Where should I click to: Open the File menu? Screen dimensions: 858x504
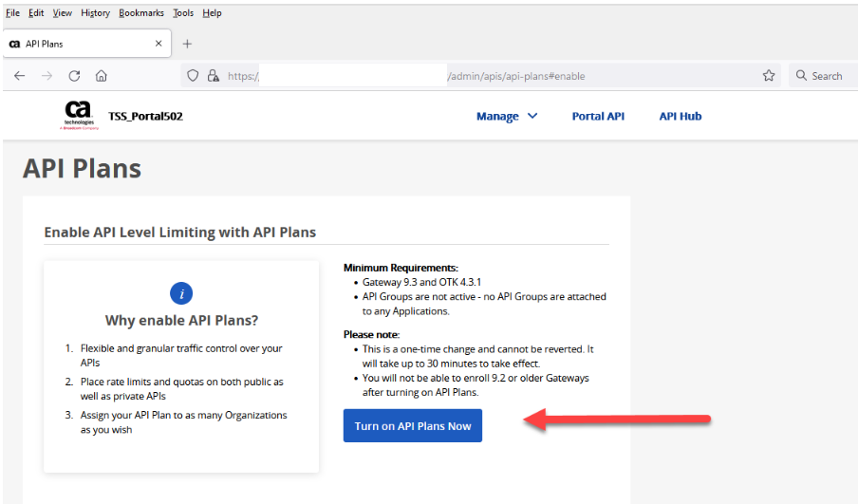(x=12, y=13)
